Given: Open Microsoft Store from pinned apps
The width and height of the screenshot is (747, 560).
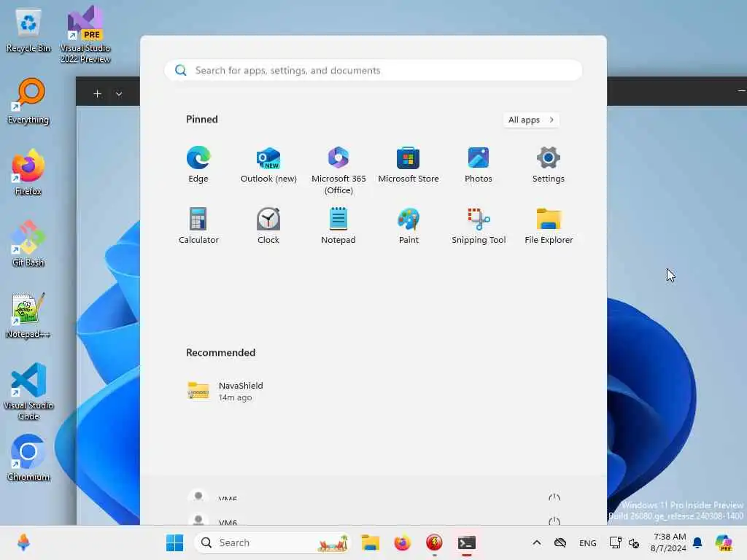Looking at the screenshot, I should click(x=409, y=164).
